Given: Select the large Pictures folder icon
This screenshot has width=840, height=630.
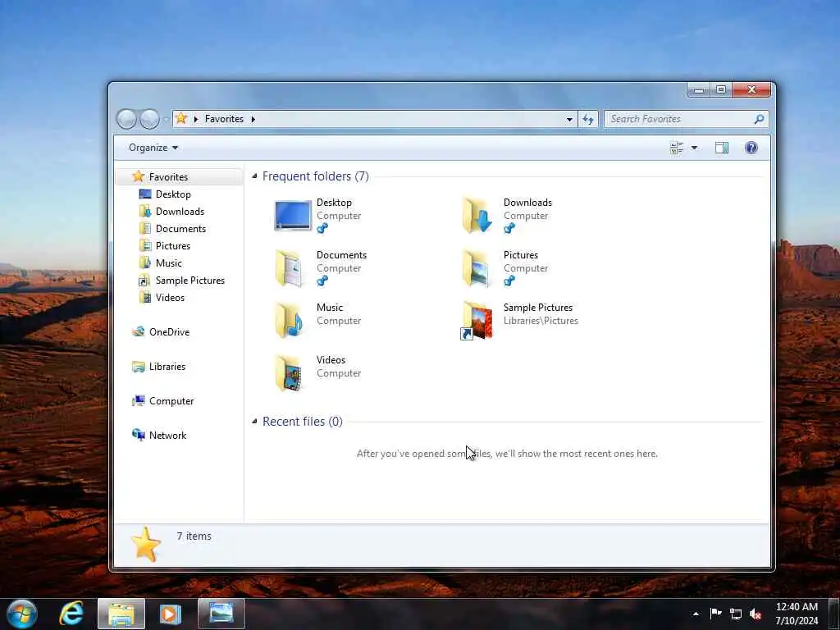Looking at the screenshot, I should point(477,268).
